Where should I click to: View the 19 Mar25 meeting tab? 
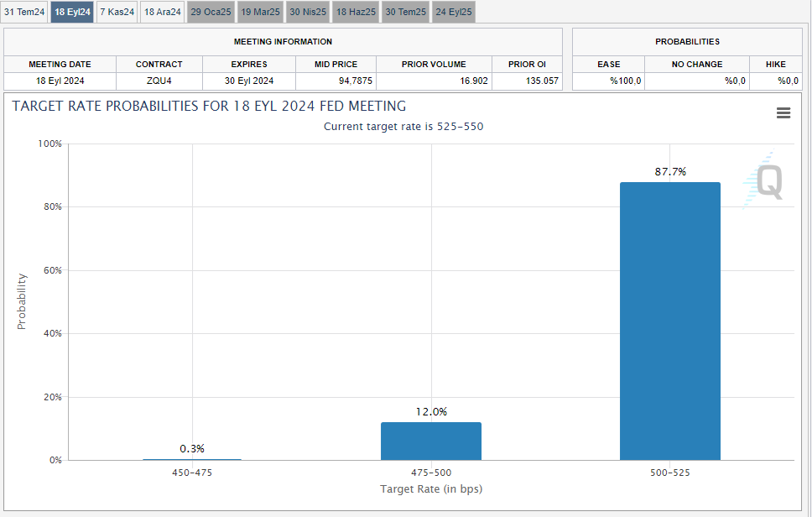click(x=260, y=12)
